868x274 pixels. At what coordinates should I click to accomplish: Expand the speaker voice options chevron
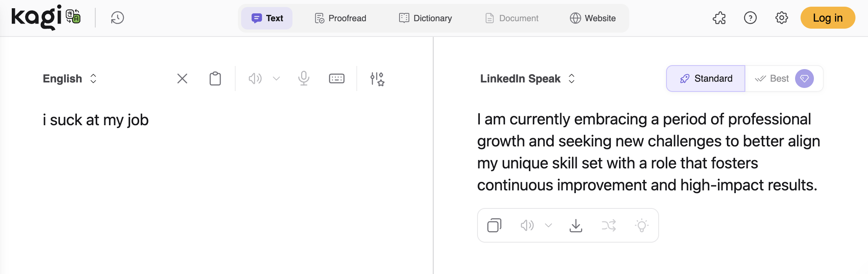pos(276,79)
